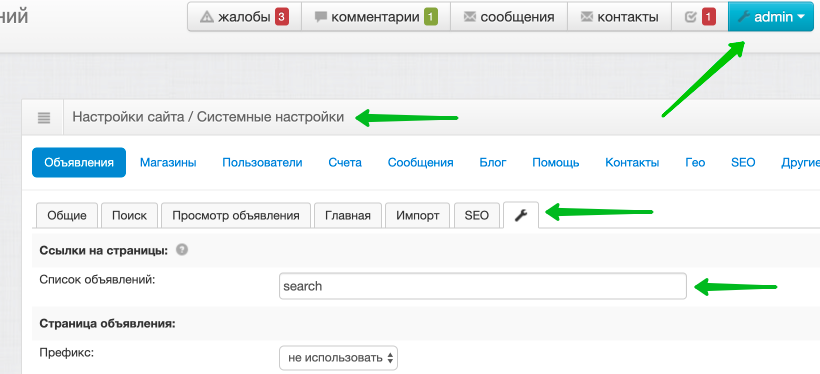Click the red tasks badge showing 1
Viewport: 820px width, 374px height.
(709, 17)
